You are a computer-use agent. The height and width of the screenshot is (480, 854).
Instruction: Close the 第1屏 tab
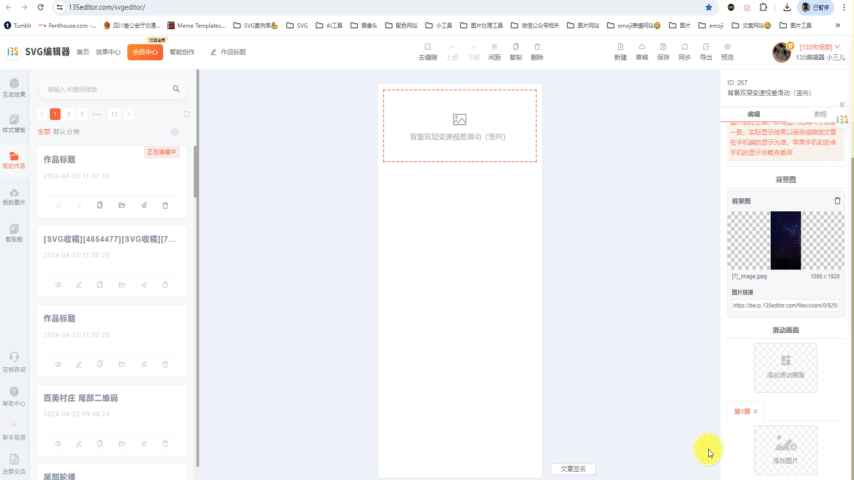(x=756, y=412)
